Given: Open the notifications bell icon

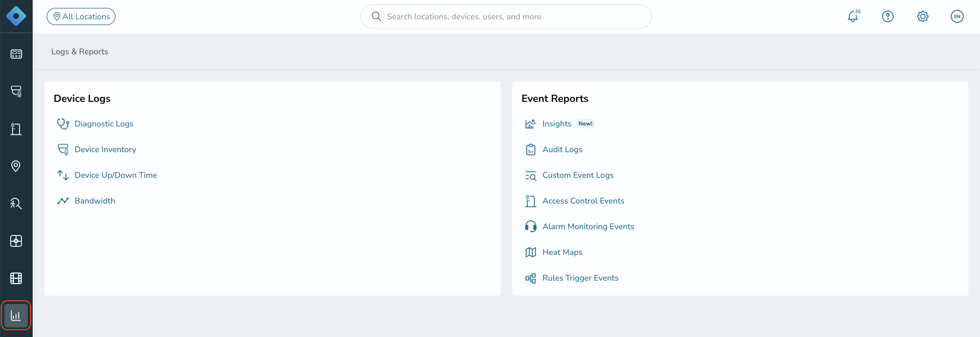Looking at the screenshot, I should pyautogui.click(x=853, y=16).
